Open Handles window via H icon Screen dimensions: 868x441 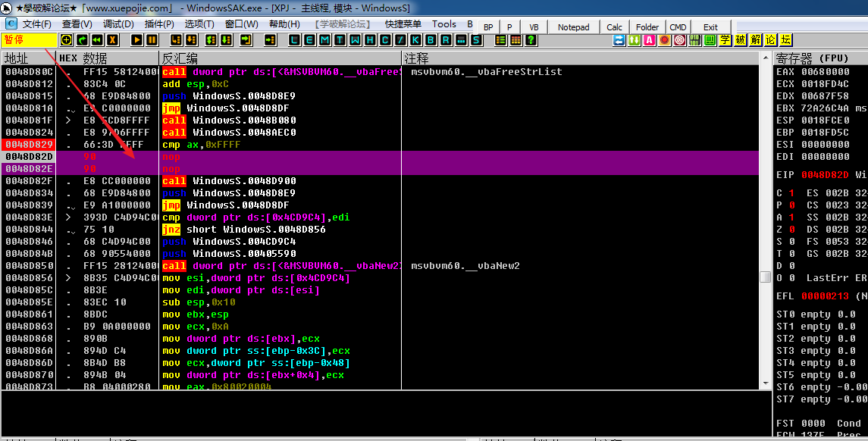[371, 40]
